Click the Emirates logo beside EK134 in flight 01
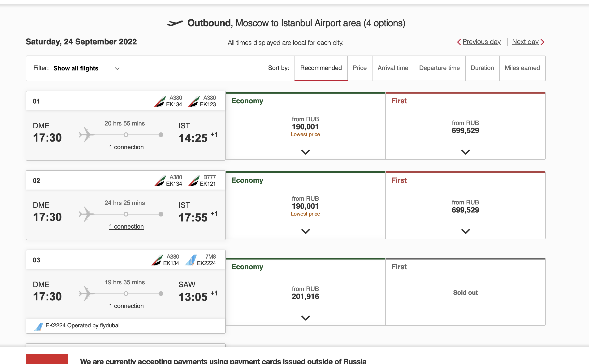 (160, 101)
